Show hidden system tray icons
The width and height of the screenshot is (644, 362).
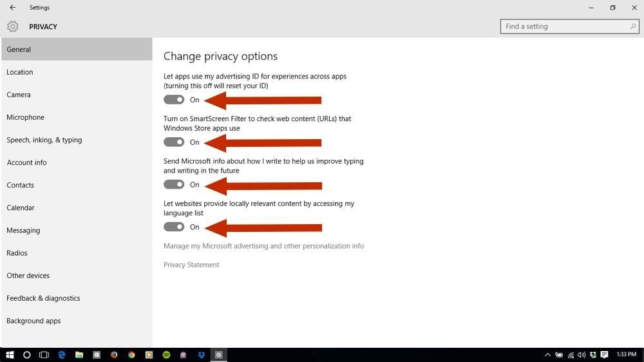547,355
